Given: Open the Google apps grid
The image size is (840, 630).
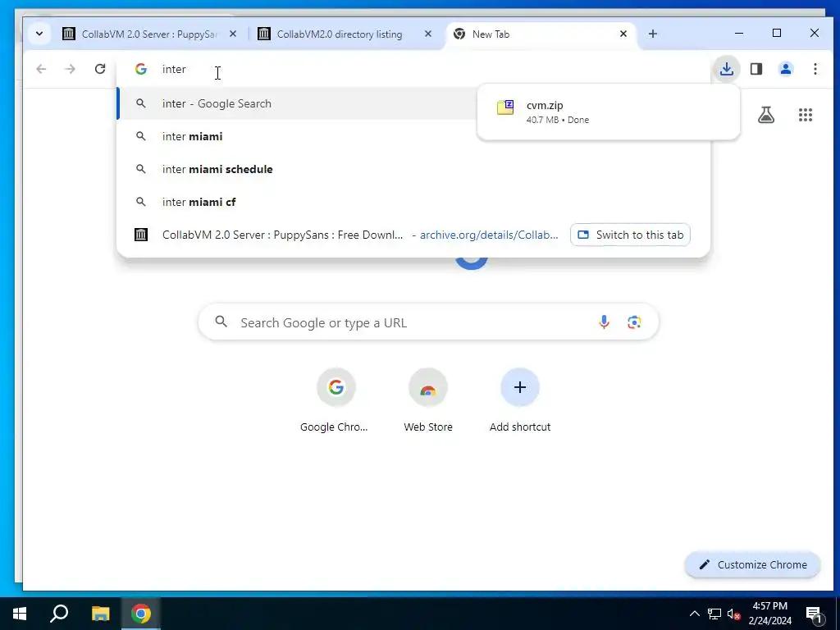Looking at the screenshot, I should tap(806, 115).
